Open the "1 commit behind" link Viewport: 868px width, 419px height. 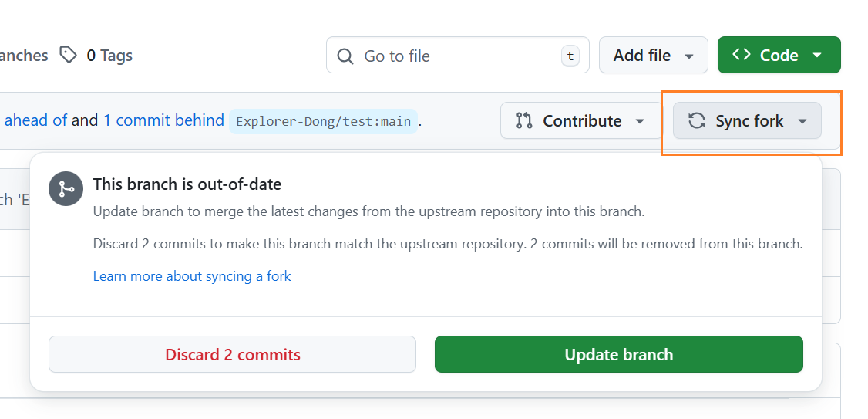click(163, 120)
